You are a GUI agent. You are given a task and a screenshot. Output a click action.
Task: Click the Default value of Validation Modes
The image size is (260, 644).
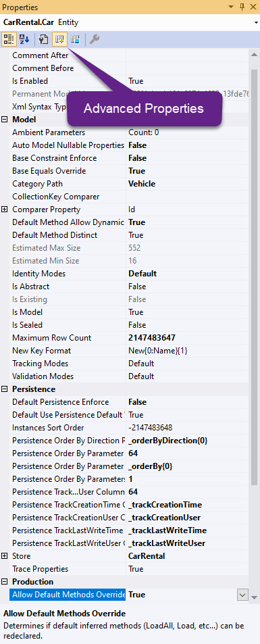(141, 376)
